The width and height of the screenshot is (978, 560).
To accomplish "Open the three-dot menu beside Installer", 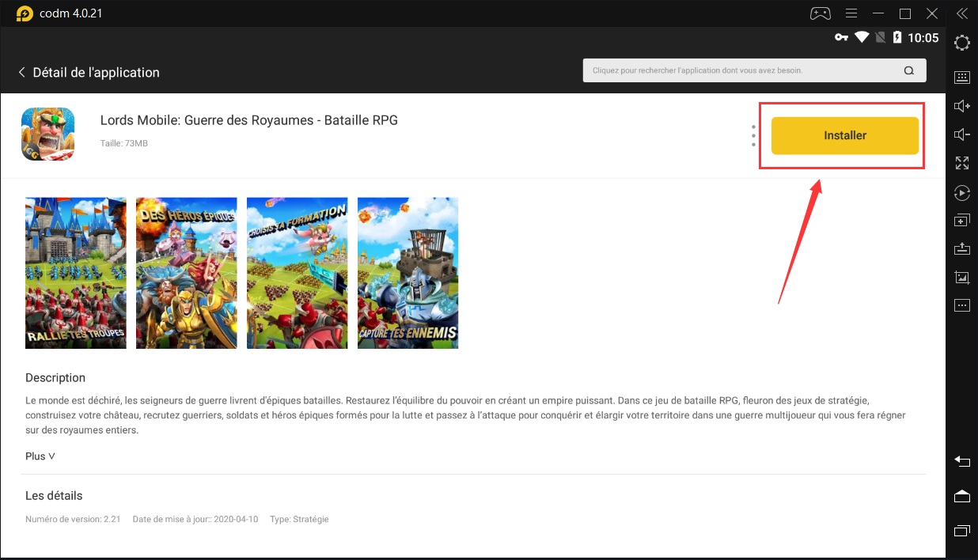I will pos(752,134).
